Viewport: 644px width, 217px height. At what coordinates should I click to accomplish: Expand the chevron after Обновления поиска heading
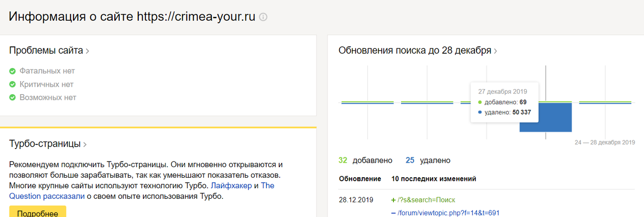[x=496, y=51]
